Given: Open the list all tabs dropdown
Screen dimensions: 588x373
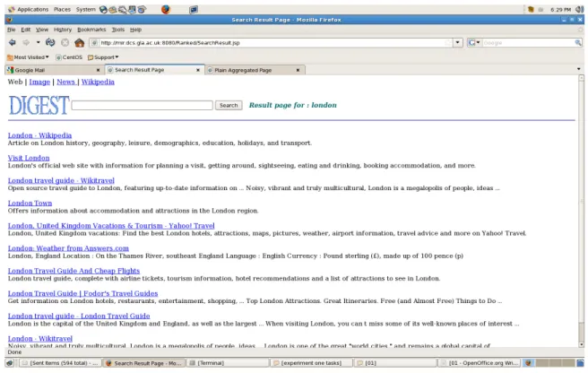Looking at the screenshot, I should click(579, 69).
